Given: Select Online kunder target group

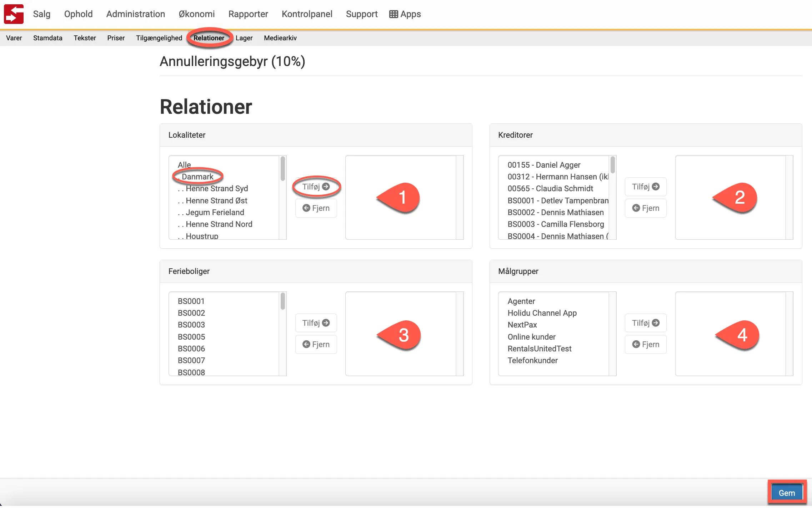Looking at the screenshot, I should pyautogui.click(x=531, y=337).
